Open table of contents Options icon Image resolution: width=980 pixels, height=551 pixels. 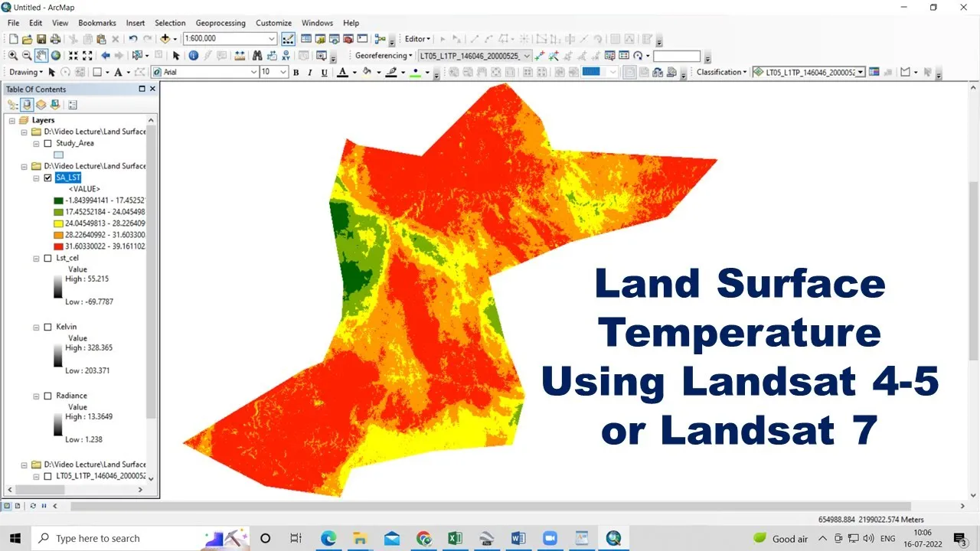pos(73,105)
